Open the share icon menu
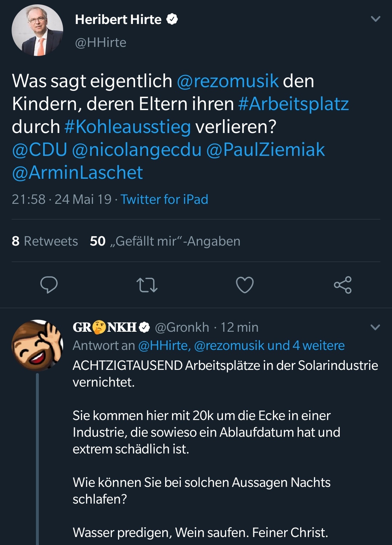Viewport: 392px width, 545px height. (x=343, y=285)
